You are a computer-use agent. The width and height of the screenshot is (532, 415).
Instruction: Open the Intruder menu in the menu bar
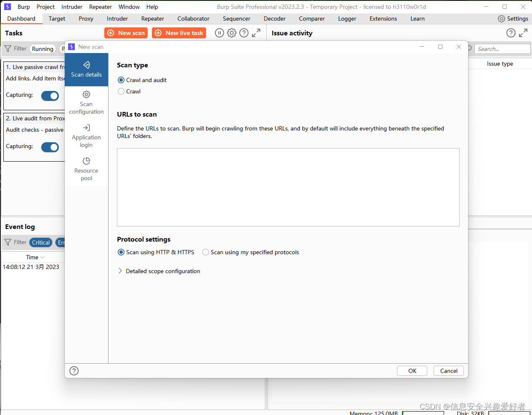72,7
